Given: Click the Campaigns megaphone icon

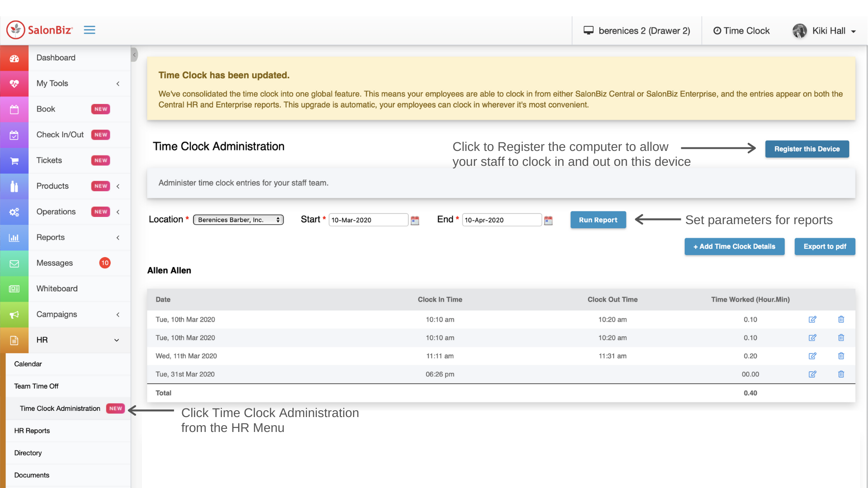Looking at the screenshot, I should pyautogui.click(x=14, y=314).
